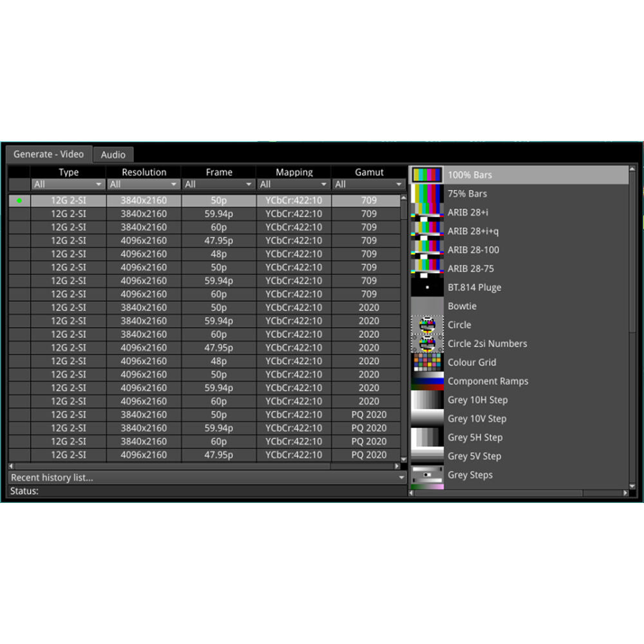Click the pattern list scroll-up arrow

coord(632,169)
